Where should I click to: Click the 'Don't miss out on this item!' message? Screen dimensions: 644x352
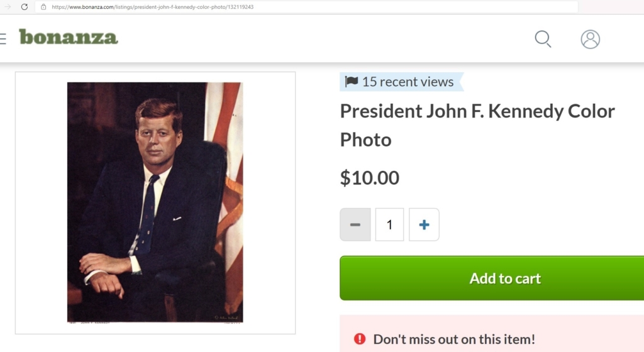coord(454,339)
